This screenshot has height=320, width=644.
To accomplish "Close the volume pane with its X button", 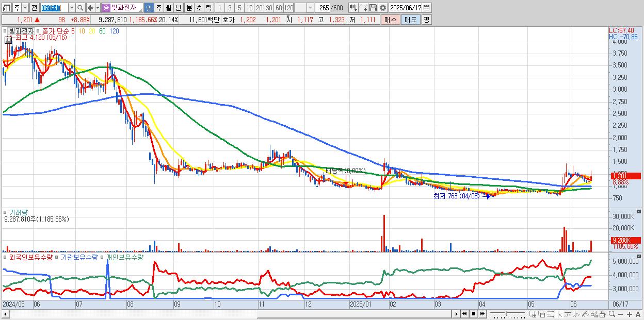I will click(639, 212).
